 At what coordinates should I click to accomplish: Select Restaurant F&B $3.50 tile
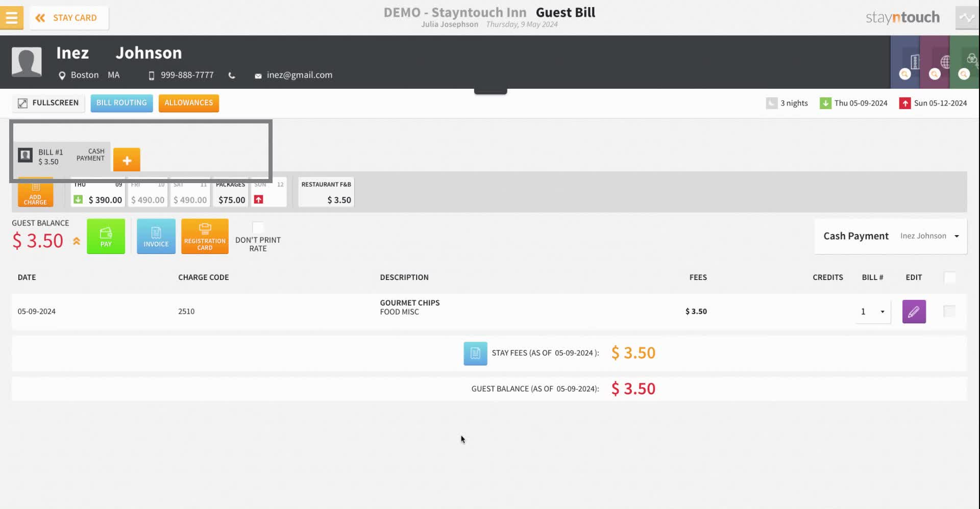[326, 192]
